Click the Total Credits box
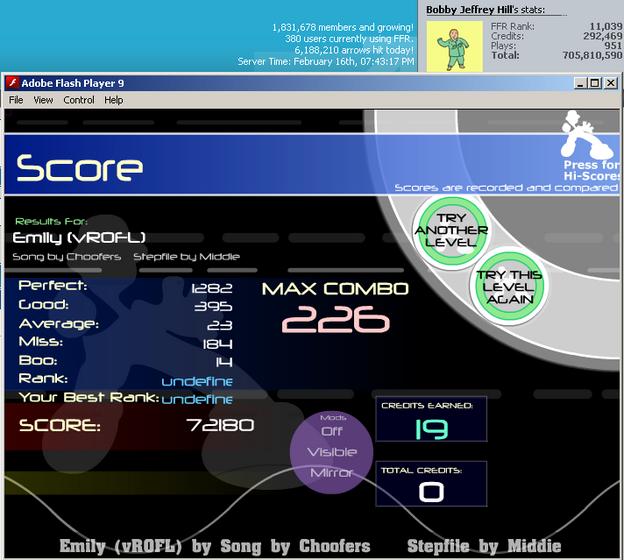624x560 pixels. coord(431,484)
